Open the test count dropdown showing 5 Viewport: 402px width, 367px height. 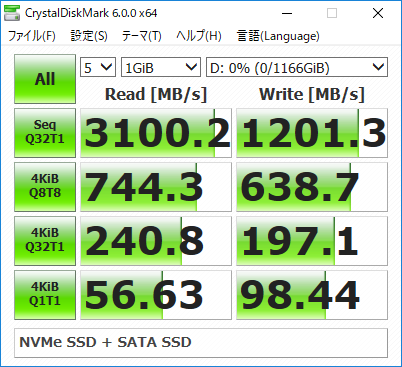click(x=98, y=67)
